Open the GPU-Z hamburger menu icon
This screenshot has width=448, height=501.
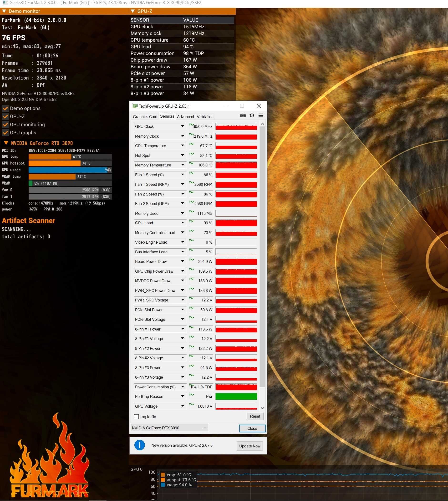coord(261,115)
